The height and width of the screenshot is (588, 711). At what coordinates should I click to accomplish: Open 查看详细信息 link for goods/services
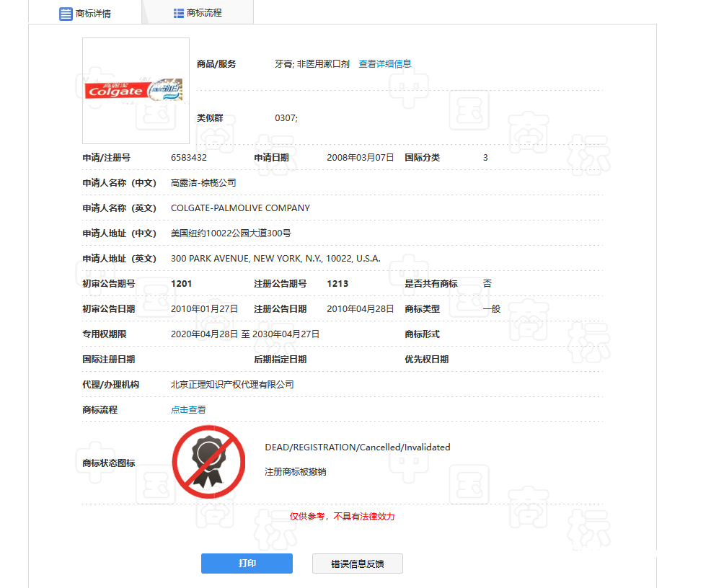click(x=384, y=64)
